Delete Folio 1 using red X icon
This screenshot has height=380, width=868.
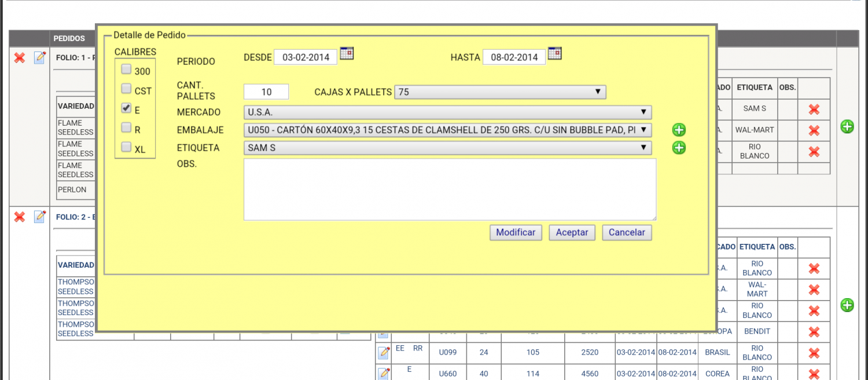point(20,57)
